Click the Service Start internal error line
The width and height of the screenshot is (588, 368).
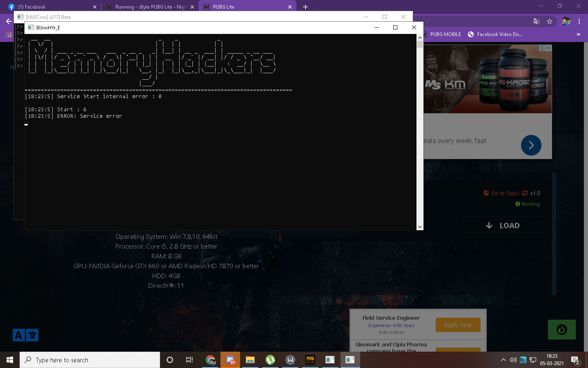coord(93,96)
